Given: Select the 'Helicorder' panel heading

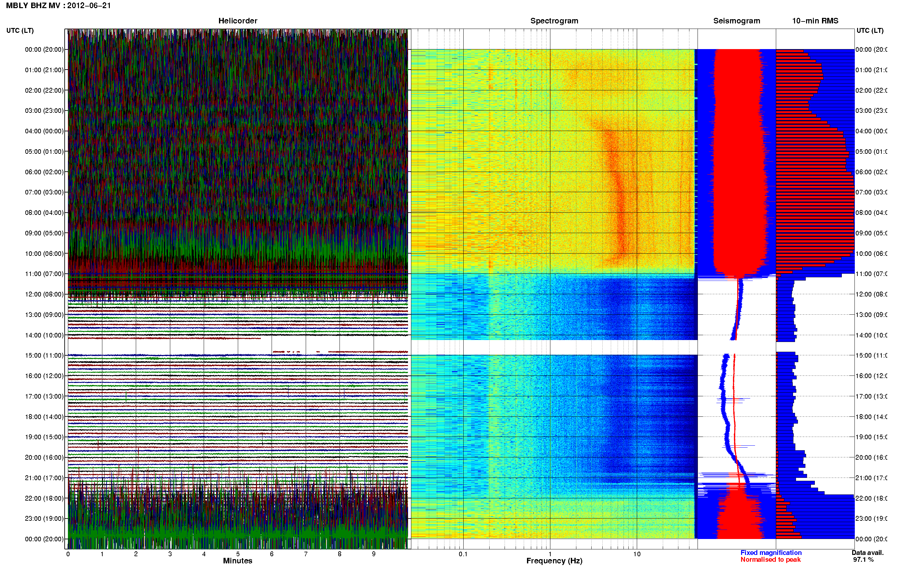Looking at the screenshot, I should tap(237, 21).
